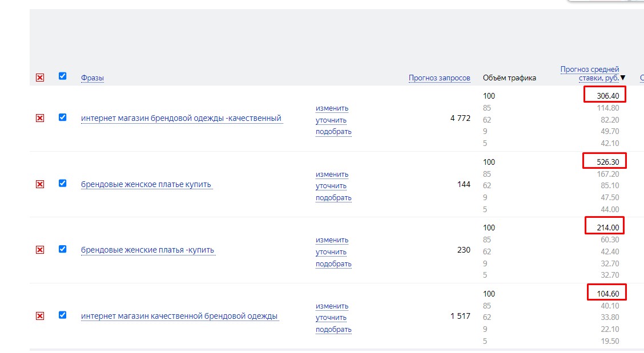644x353 pixels.
Task: Sort table by 'Фразы' column header
Action: tap(92, 78)
